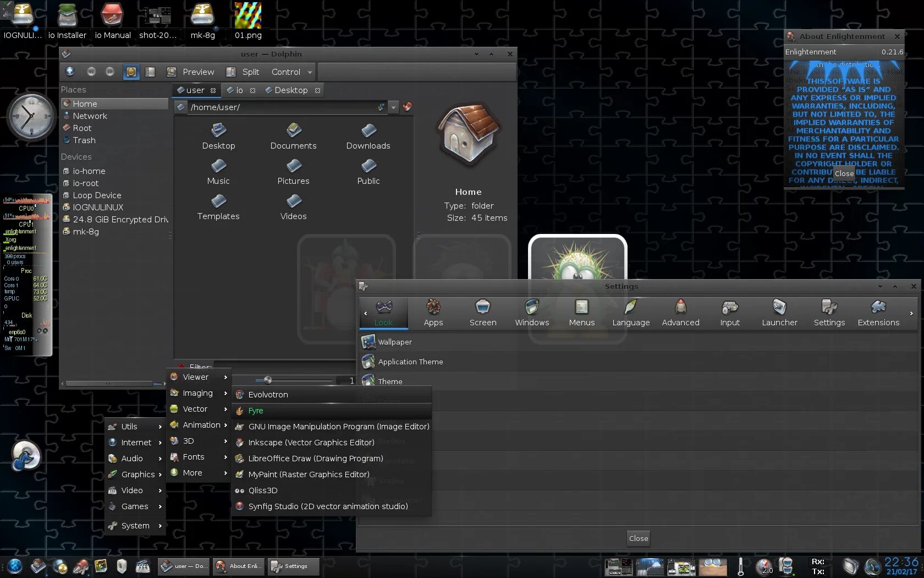Open the Input category in Settings
The image size is (924, 578).
pyautogui.click(x=730, y=313)
